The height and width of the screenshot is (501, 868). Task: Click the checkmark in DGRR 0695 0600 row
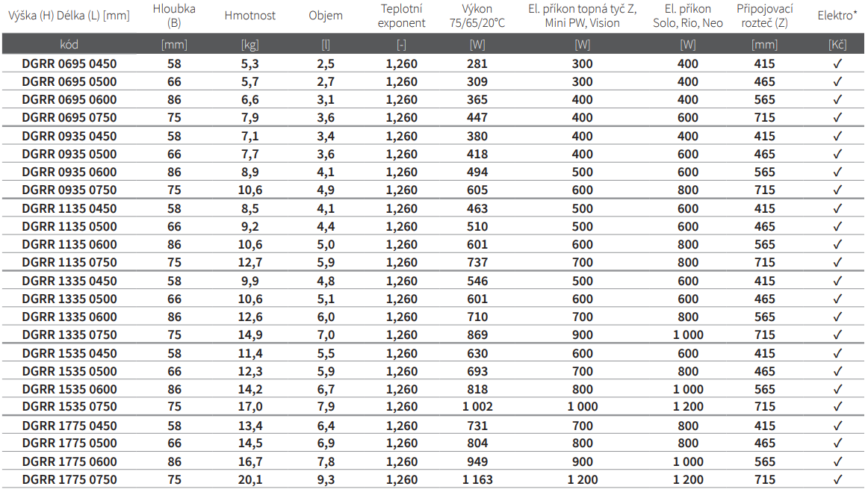[837, 99]
